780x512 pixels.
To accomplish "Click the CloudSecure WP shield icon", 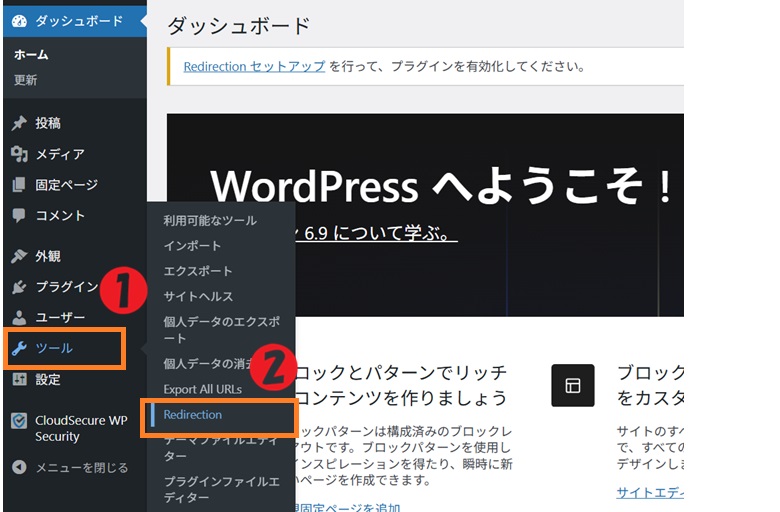I will point(19,421).
